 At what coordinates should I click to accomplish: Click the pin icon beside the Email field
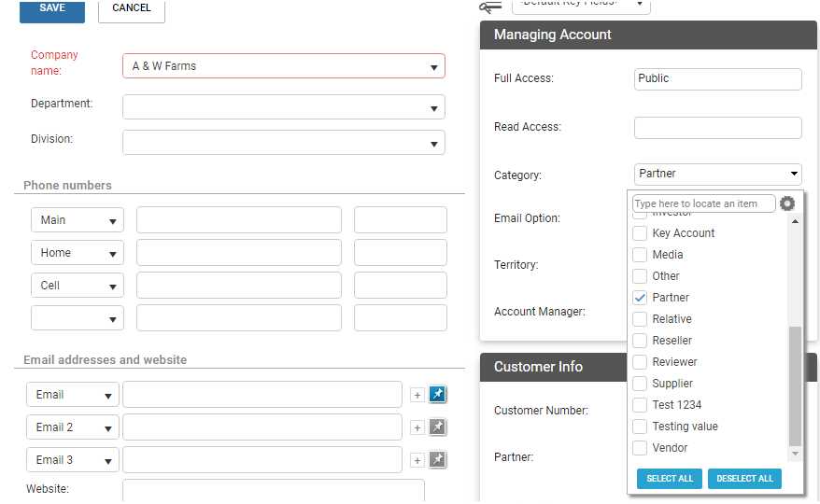[437, 394]
